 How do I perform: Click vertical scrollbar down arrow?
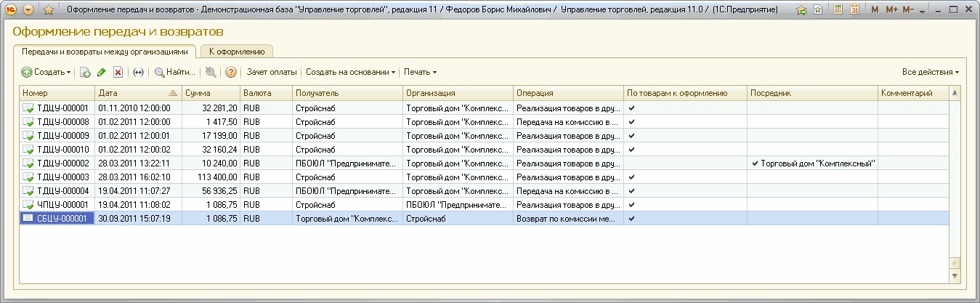(x=955, y=276)
